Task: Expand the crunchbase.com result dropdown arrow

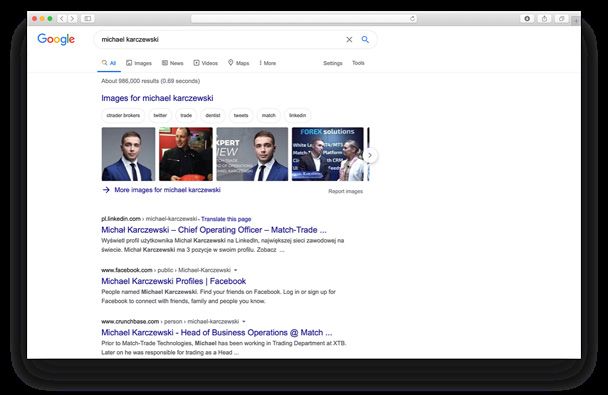Action: coord(244,321)
